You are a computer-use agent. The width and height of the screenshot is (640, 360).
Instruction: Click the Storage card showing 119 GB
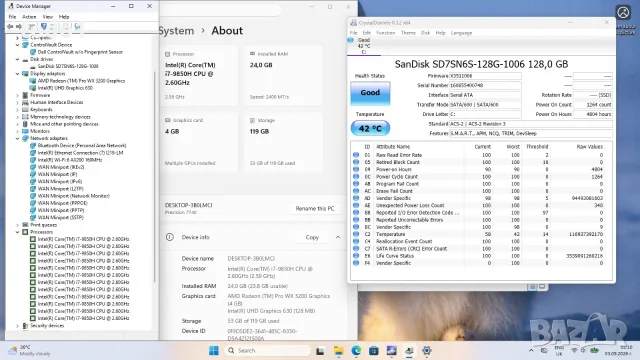[x=283, y=142]
